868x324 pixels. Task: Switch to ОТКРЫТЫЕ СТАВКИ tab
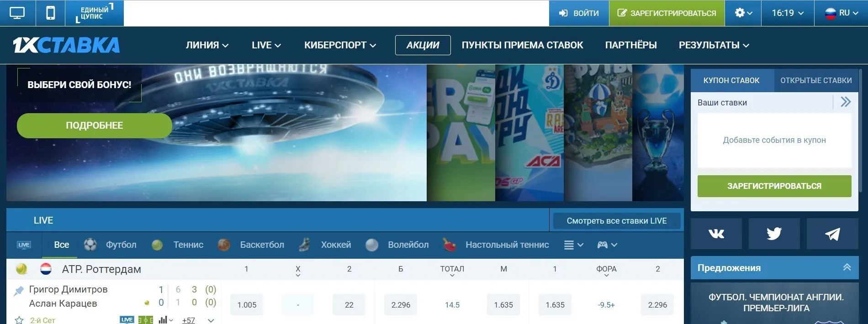(x=816, y=80)
